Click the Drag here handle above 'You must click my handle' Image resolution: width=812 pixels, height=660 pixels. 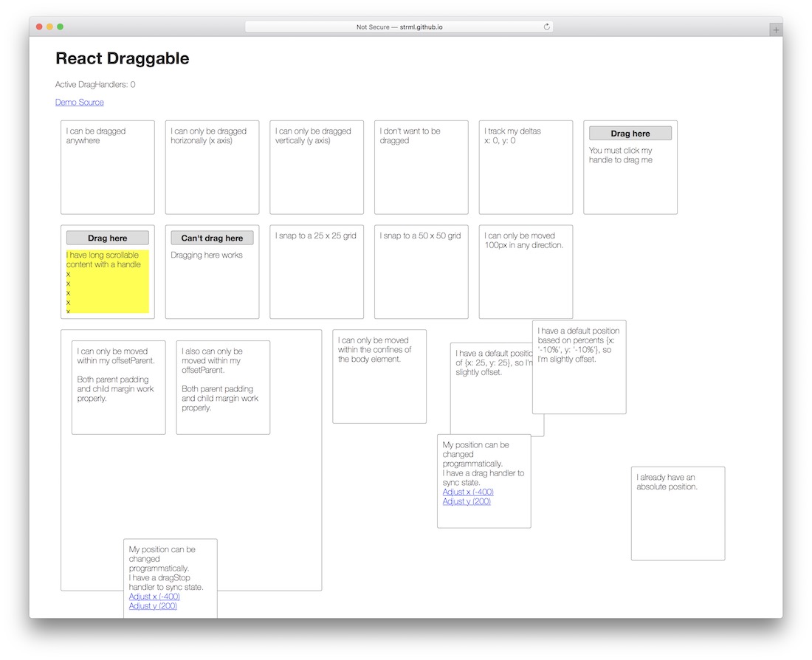pyautogui.click(x=630, y=134)
